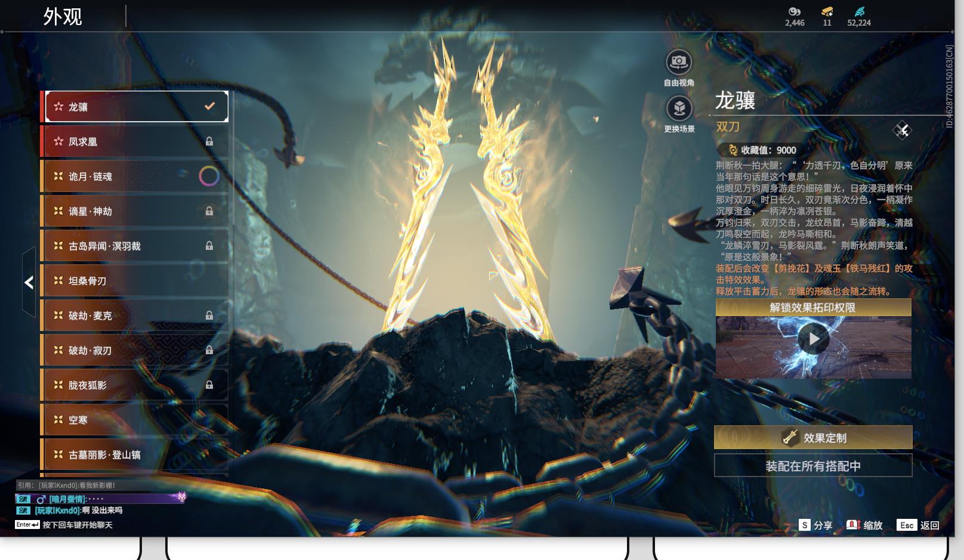964x560 pixels.
Task: Click the colored ring icon on 诡月·链魂
Action: pyautogui.click(x=209, y=176)
